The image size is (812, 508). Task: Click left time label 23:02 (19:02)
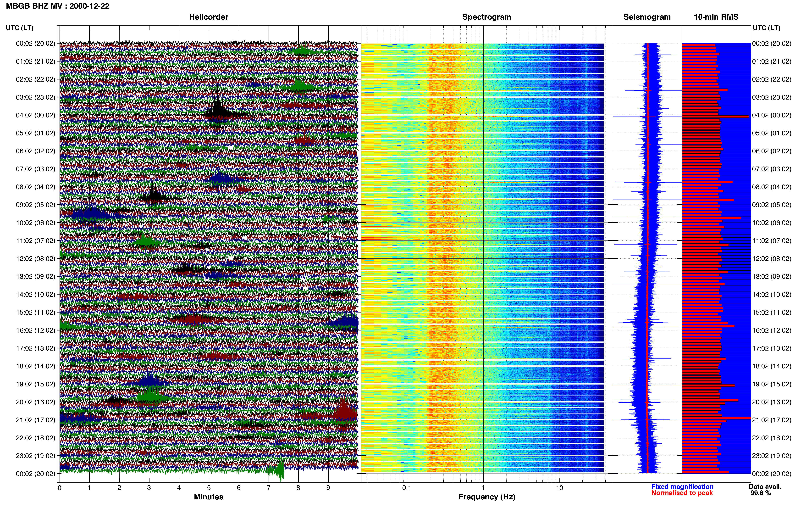[36, 456]
